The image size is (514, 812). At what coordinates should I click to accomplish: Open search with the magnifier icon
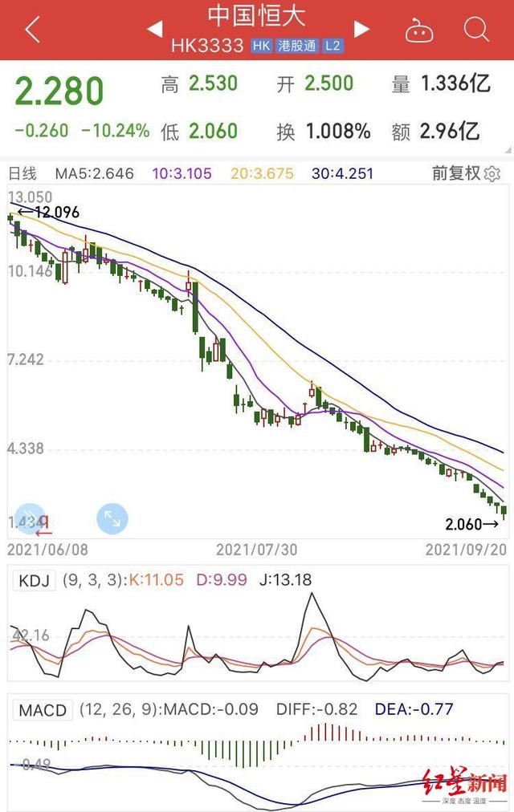(475, 29)
